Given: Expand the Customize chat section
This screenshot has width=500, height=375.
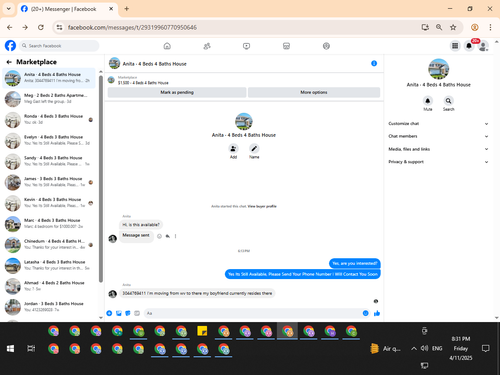Looking at the screenshot, I should click(x=438, y=124).
